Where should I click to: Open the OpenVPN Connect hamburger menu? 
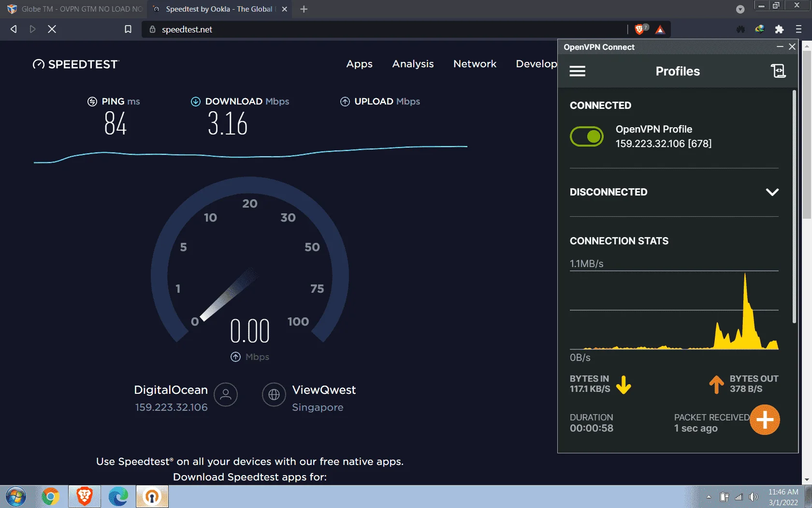point(577,71)
